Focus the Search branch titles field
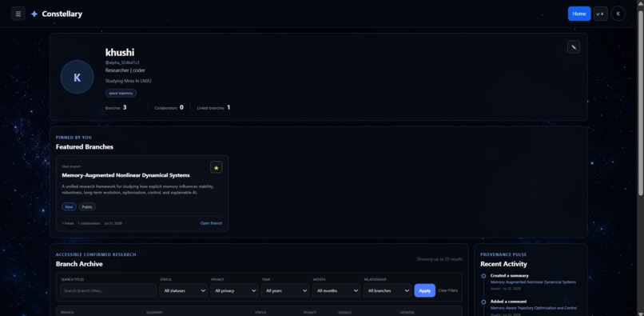644x316 pixels. pos(109,290)
